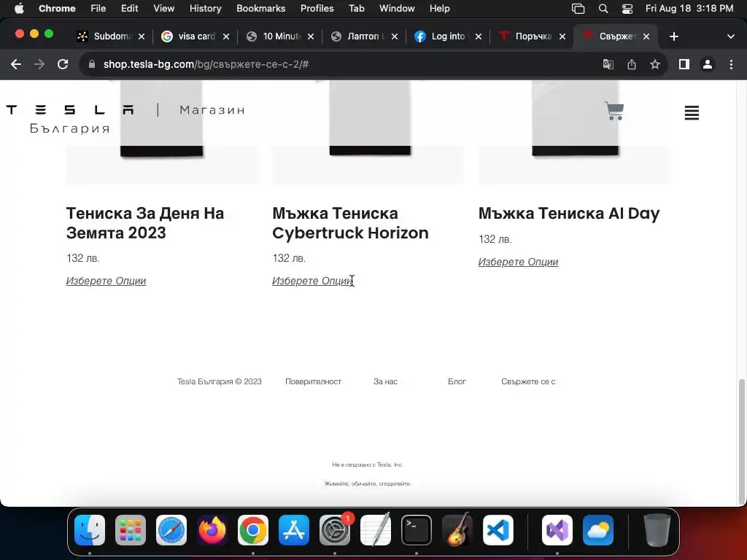Open Spotlight search in menu bar
The width and height of the screenshot is (747, 560).
coord(603,9)
